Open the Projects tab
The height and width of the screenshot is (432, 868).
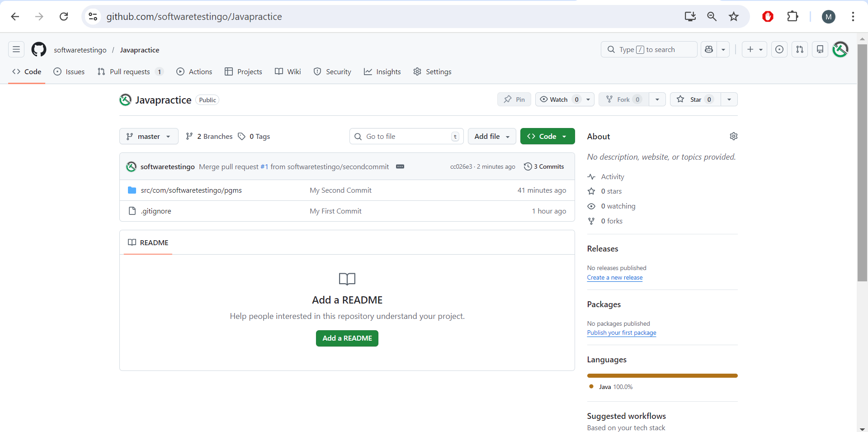click(243, 71)
